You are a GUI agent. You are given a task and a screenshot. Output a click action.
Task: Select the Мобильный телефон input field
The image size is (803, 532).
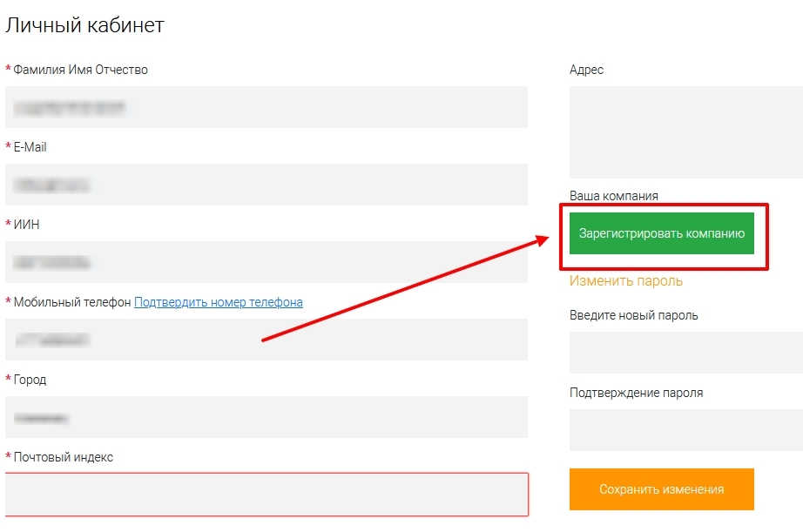point(266,340)
